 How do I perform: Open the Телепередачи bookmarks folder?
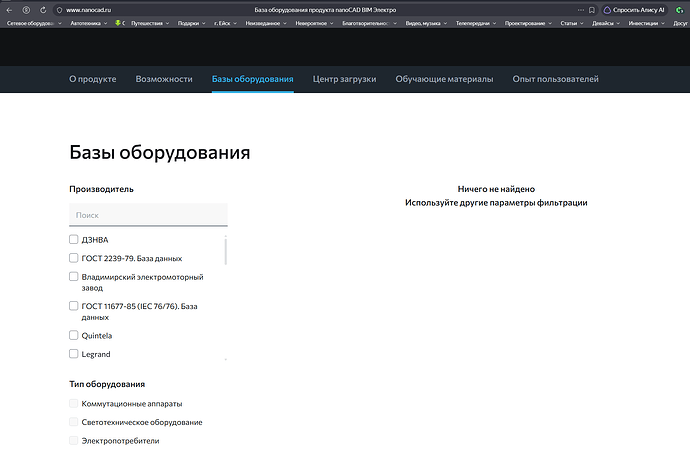(x=476, y=23)
